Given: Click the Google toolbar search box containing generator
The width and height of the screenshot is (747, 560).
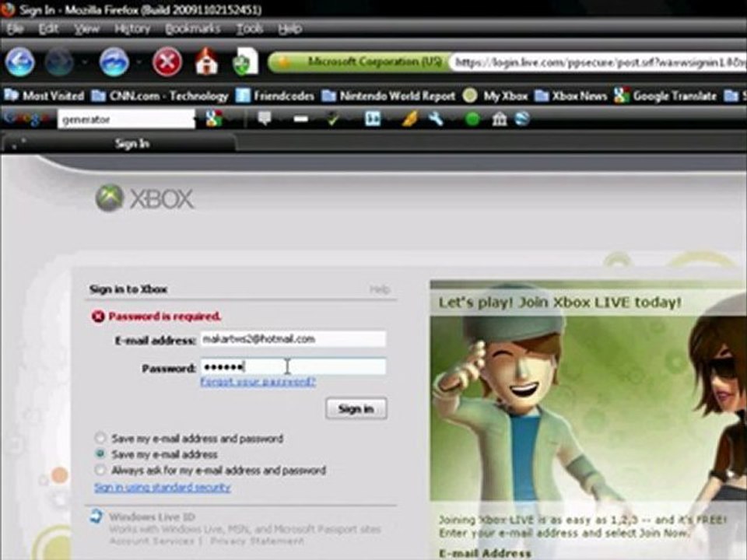Looking at the screenshot, I should click(x=126, y=120).
